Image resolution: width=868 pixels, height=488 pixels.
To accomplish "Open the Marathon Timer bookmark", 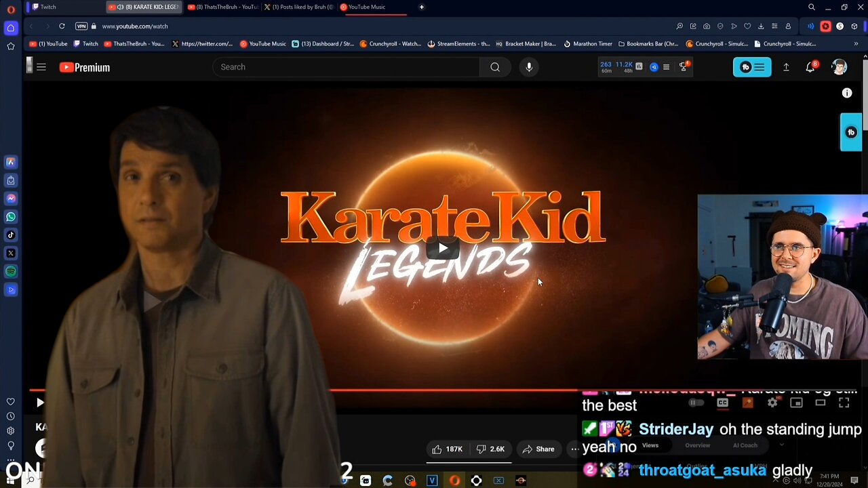I will [x=588, y=43].
